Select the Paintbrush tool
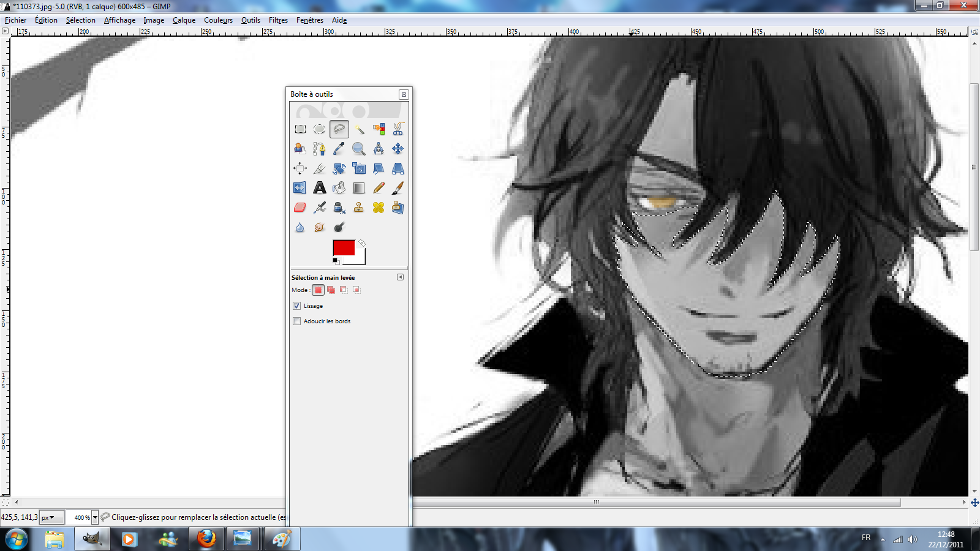This screenshot has height=551, width=980. point(398,188)
